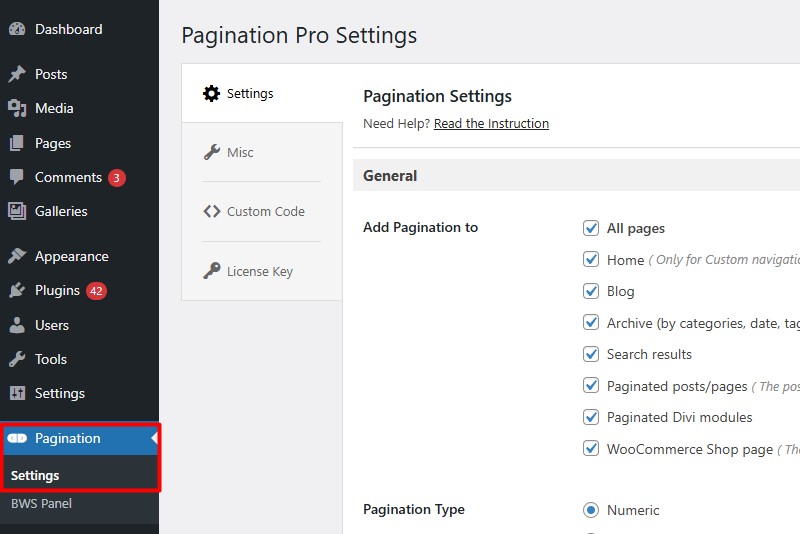The image size is (800, 534).
Task: Click the red 3 comments badge
Action: (116, 177)
